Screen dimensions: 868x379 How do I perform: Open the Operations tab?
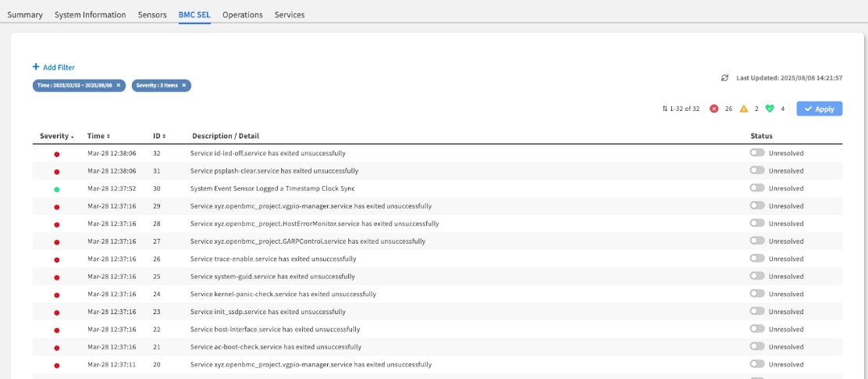242,15
